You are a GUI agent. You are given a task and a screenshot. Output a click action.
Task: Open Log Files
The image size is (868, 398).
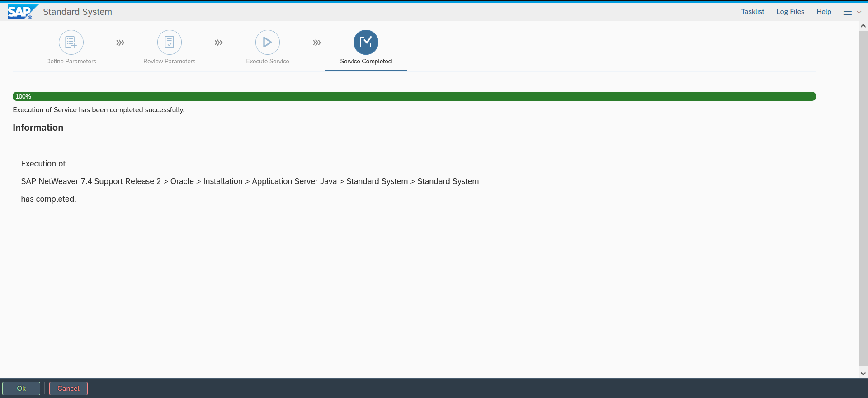790,12
